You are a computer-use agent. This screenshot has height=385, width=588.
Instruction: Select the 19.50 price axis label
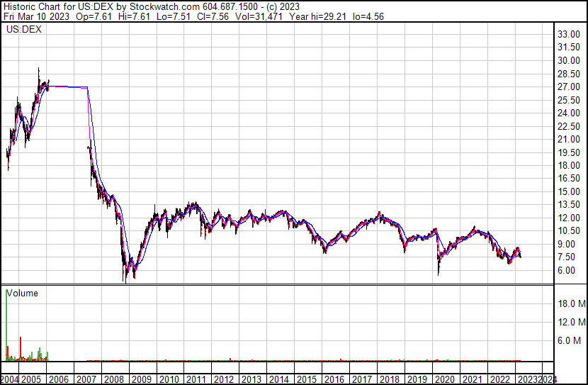click(x=569, y=152)
